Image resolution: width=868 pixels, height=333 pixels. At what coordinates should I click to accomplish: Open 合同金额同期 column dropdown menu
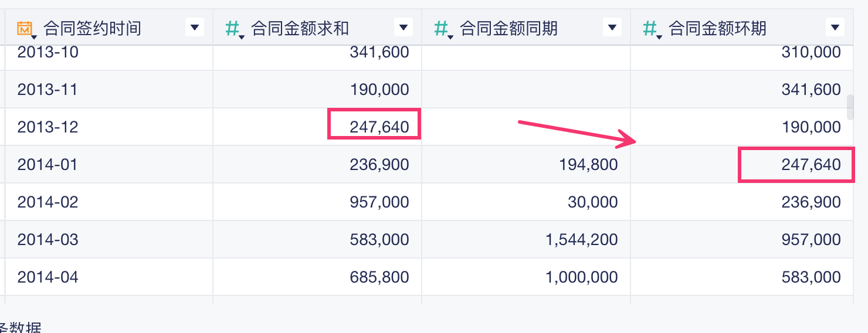612,27
